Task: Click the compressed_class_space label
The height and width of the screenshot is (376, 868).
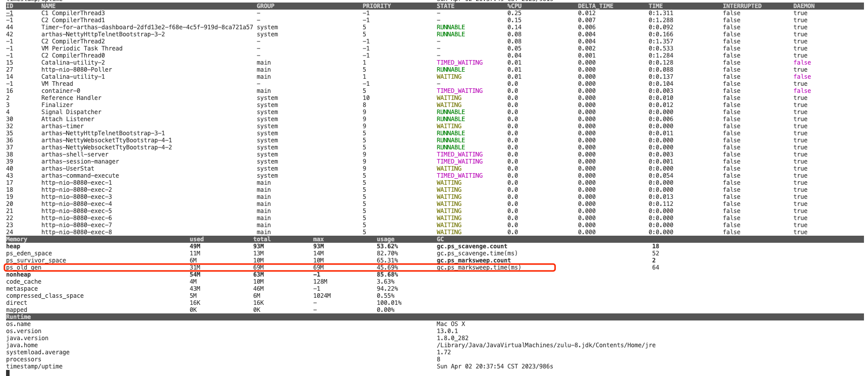Action: pyautogui.click(x=45, y=296)
